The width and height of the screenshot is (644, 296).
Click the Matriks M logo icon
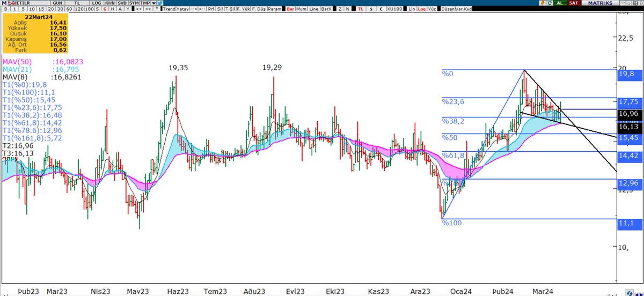[4, 3]
